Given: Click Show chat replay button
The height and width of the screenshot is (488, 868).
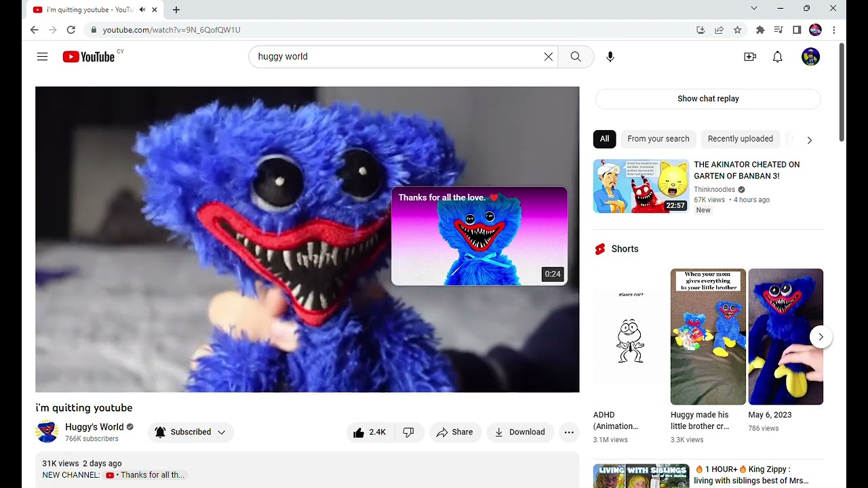Looking at the screenshot, I should 708,99.
